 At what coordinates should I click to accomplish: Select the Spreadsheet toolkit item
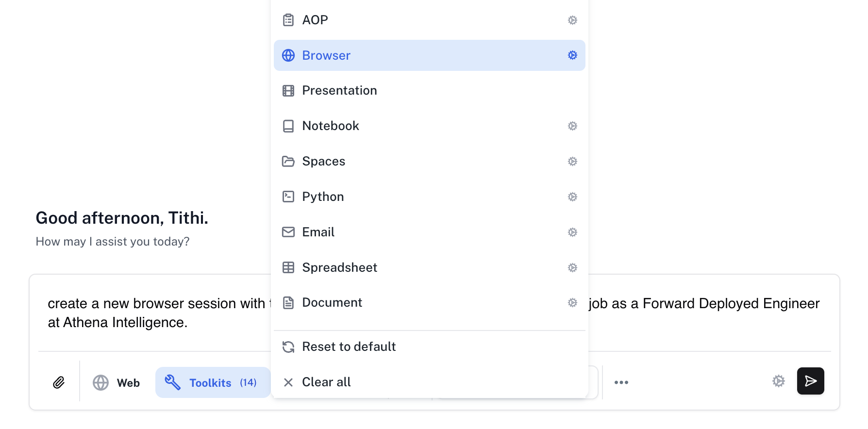click(339, 267)
